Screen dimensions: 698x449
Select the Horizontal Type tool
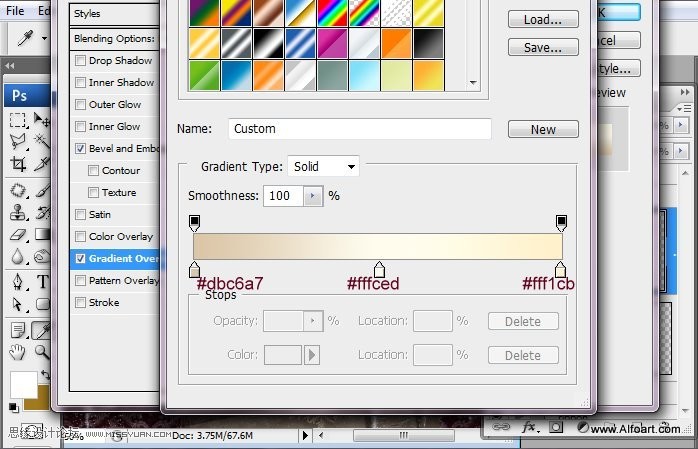coord(42,282)
